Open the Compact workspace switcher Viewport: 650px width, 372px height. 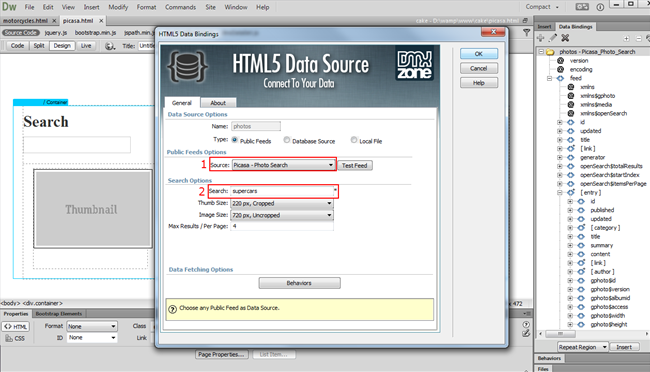tap(542, 7)
